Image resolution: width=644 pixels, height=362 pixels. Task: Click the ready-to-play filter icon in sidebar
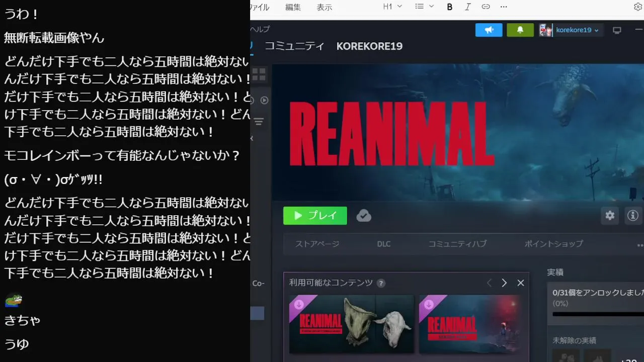click(x=264, y=100)
